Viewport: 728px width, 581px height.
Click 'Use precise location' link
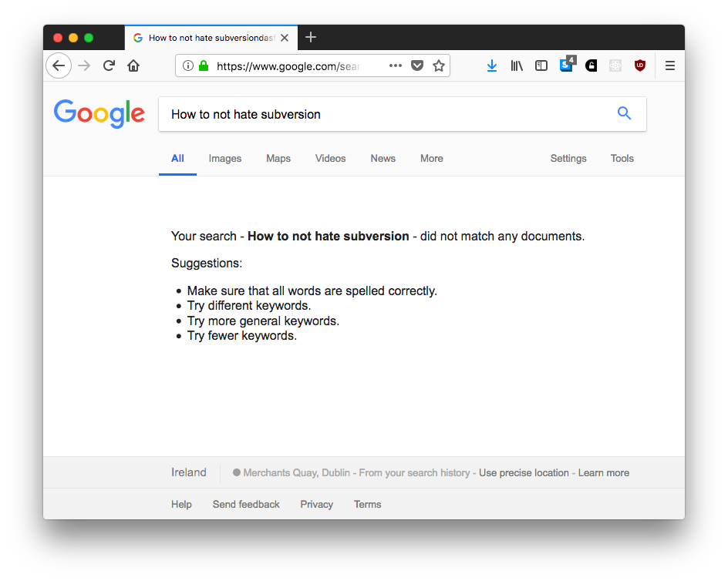point(524,473)
